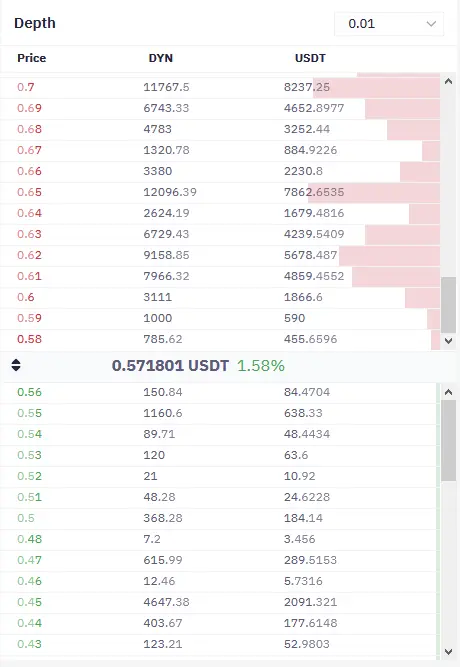Click the 1.58% change percentage
This screenshot has width=460, height=667.
click(260, 365)
